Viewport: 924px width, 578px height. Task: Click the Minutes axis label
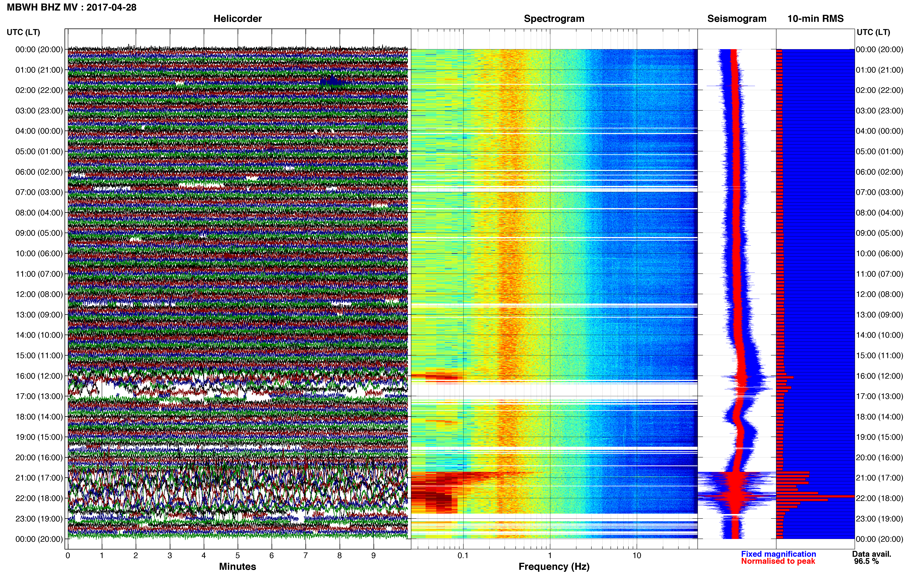238,566
